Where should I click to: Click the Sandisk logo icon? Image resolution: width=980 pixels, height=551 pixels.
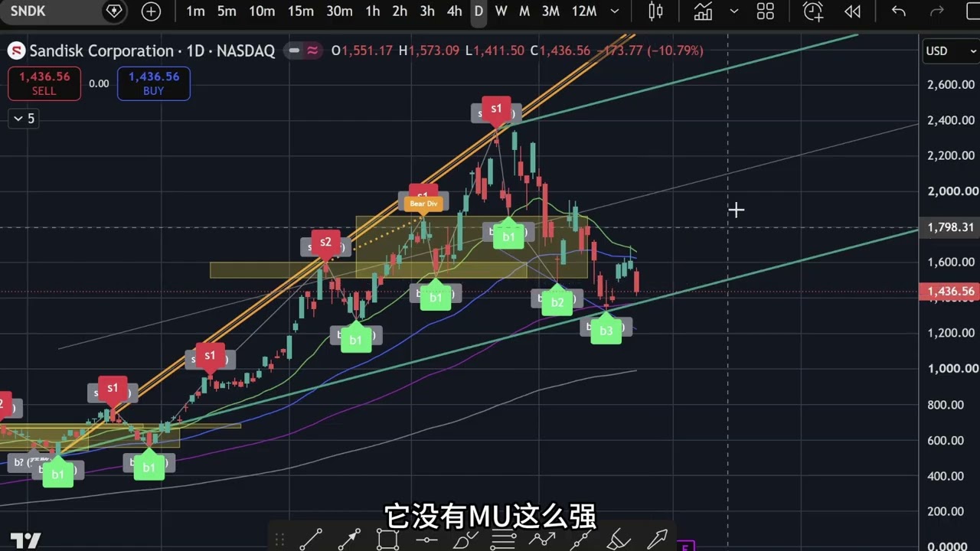coord(16,51)
